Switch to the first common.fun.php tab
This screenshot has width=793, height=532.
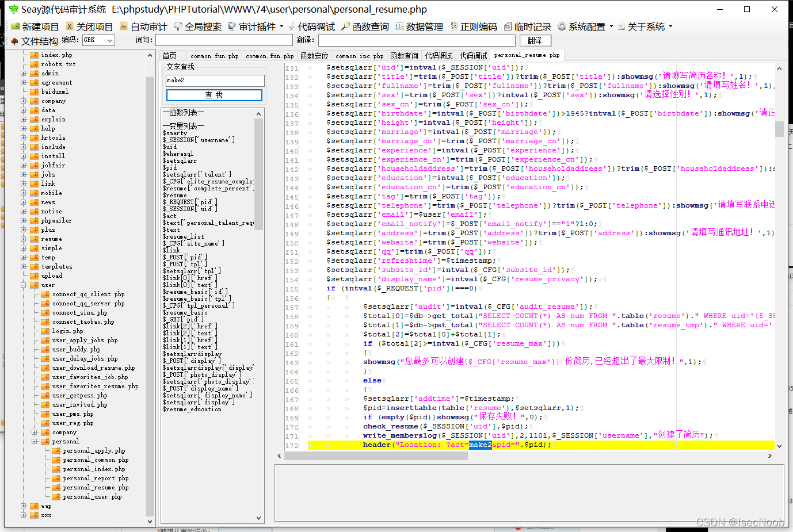click(x=214, y=56)
